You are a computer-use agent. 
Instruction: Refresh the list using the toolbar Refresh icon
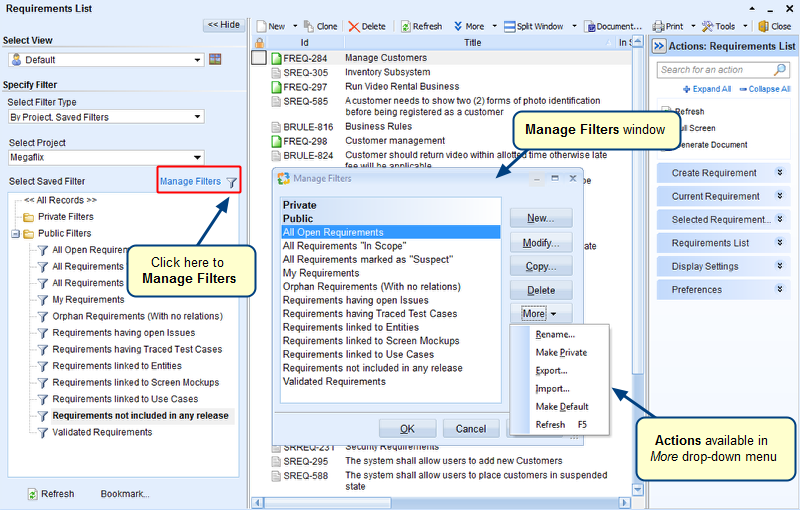[407, 26]
